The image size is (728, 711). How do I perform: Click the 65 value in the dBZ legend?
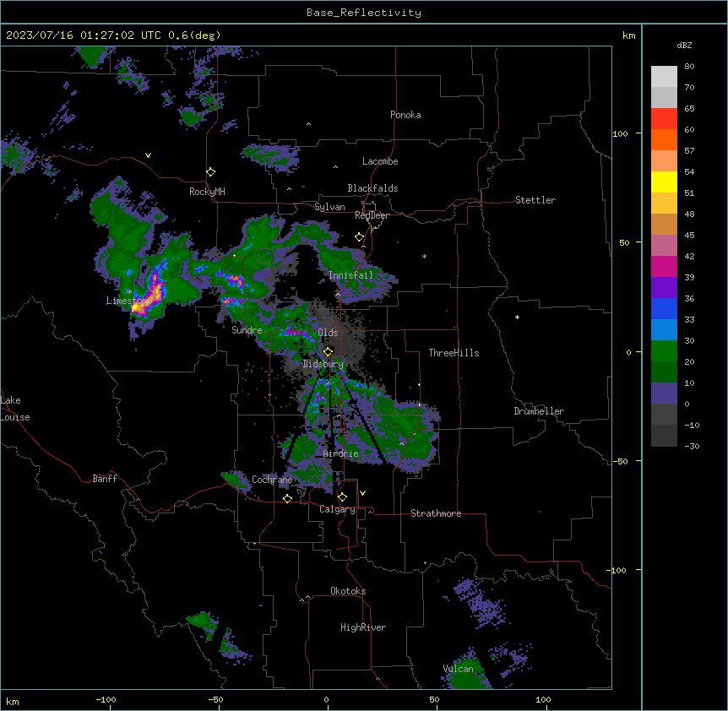[689, 108]
